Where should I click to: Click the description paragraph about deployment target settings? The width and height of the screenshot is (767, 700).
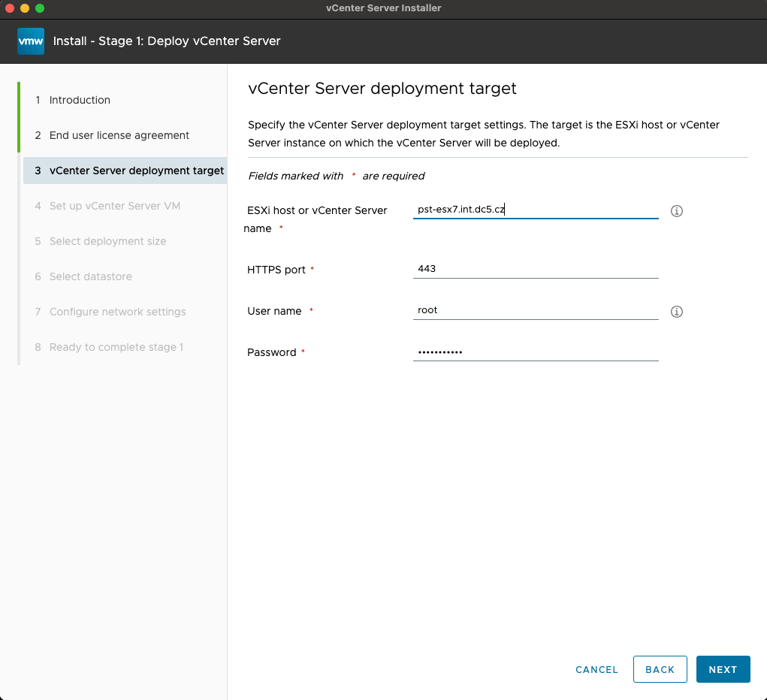(484, 134)
